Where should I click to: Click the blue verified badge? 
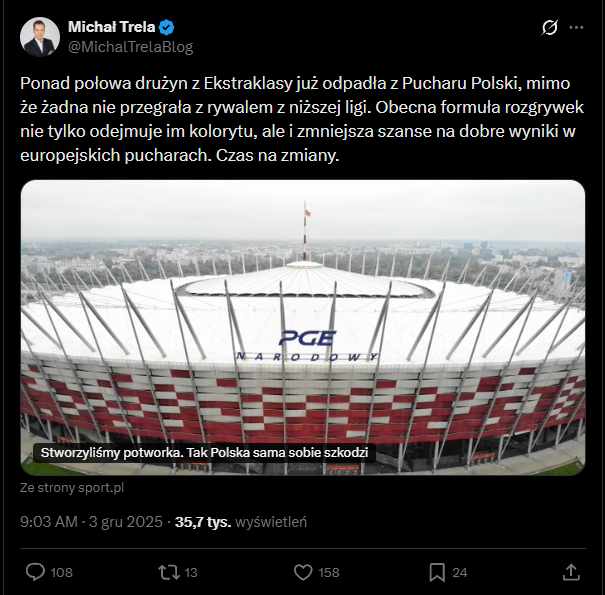(167, 26)
